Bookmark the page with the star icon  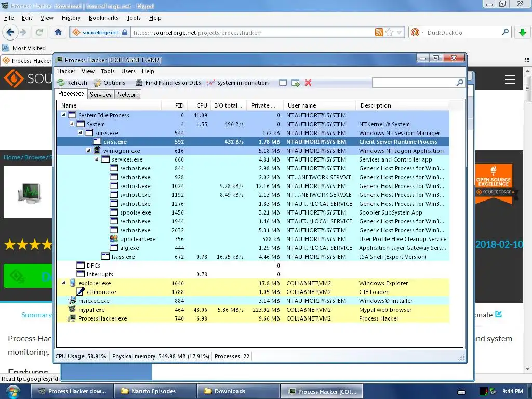click(x=389, y=32)
